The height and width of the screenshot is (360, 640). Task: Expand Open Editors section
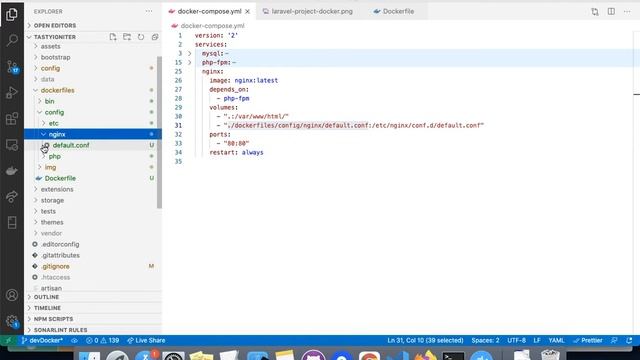(93, 25)
